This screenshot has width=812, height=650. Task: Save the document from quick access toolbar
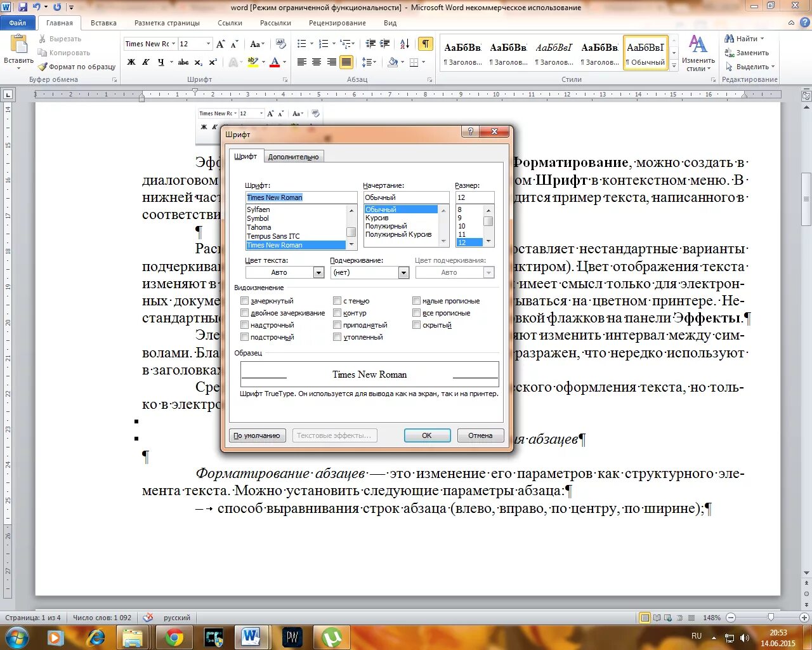pos(23,7)
